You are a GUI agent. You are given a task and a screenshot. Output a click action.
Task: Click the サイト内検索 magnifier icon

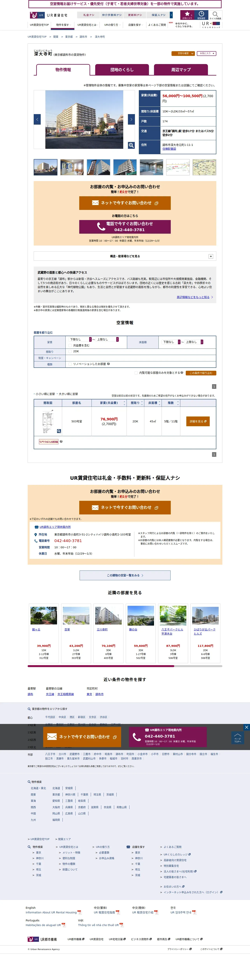[215, 15]
